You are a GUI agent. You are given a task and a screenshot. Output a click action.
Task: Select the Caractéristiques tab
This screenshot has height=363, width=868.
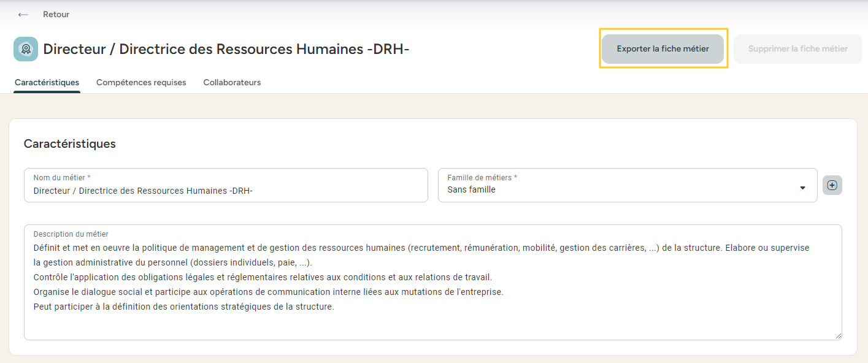47,82
